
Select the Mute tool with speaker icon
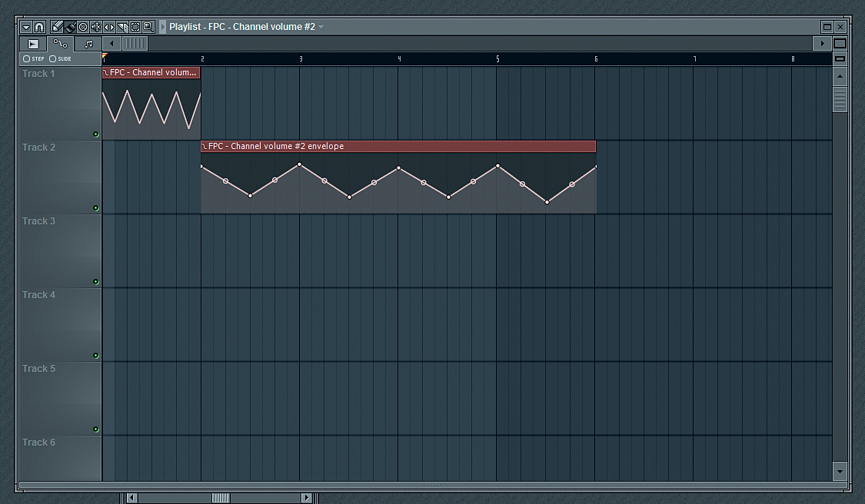pos(96,27)
